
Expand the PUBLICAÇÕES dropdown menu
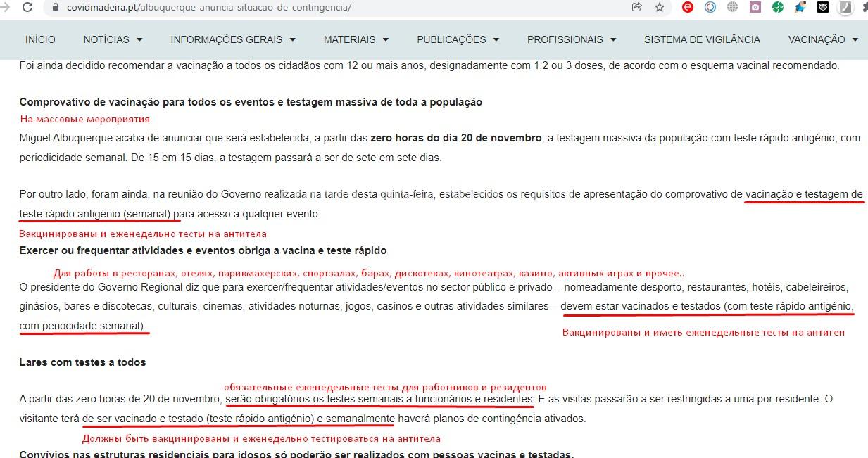pyautogui.click(x=458, y=39)
